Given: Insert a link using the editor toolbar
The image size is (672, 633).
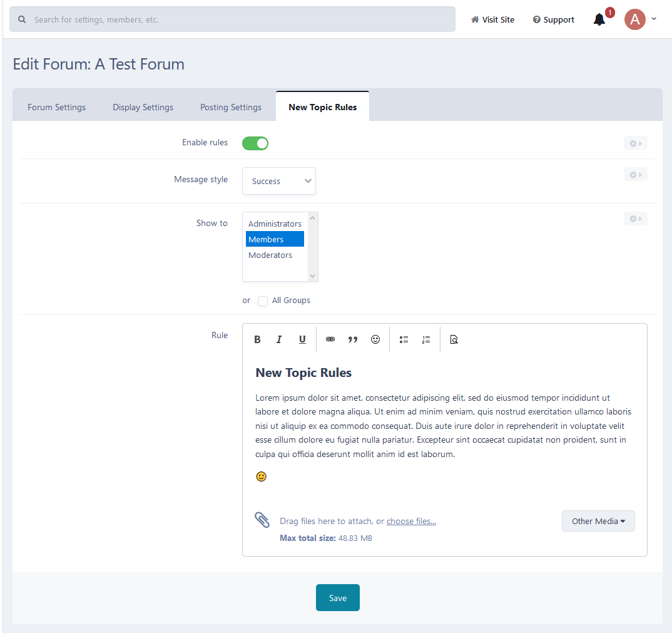Looking at the screenshot, I should pyautogui.click(x=330, y=339).
